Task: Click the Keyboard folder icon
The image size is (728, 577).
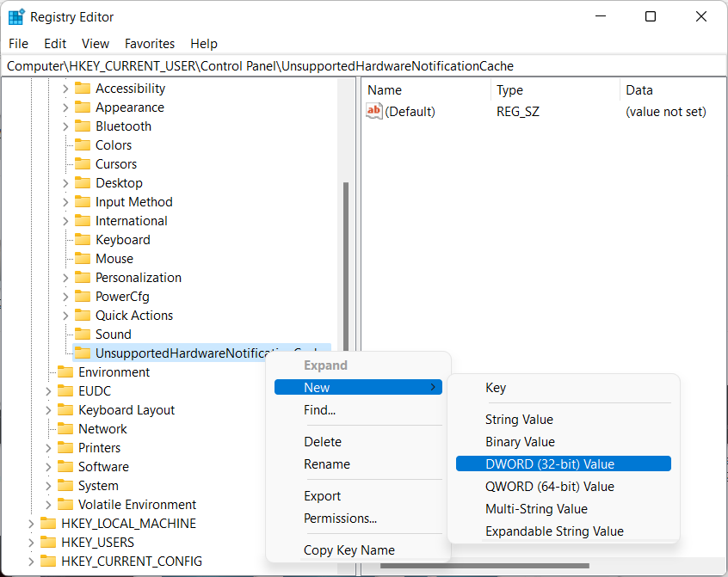Action: tap(83, 240)
